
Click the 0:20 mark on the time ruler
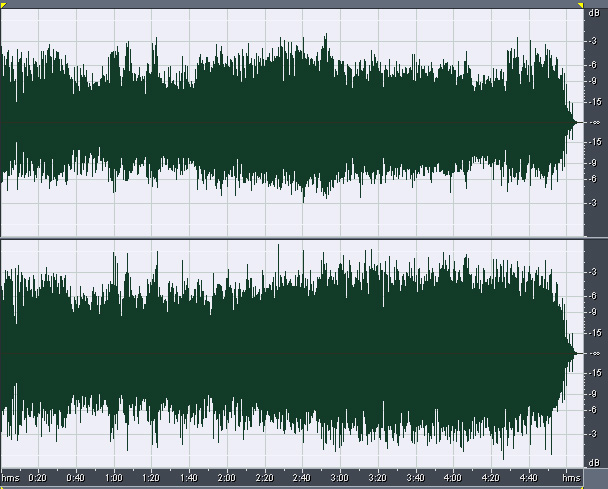[38, 477]
